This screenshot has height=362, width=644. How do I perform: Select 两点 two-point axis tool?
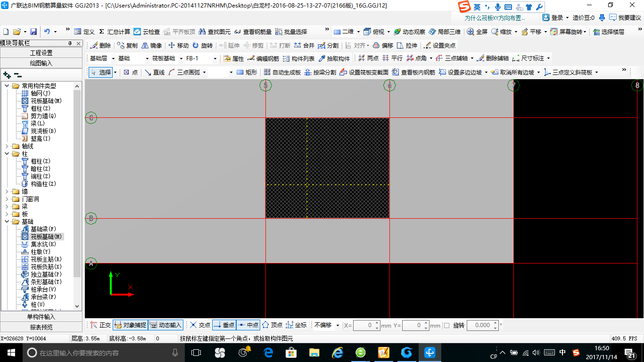[368, 58]
